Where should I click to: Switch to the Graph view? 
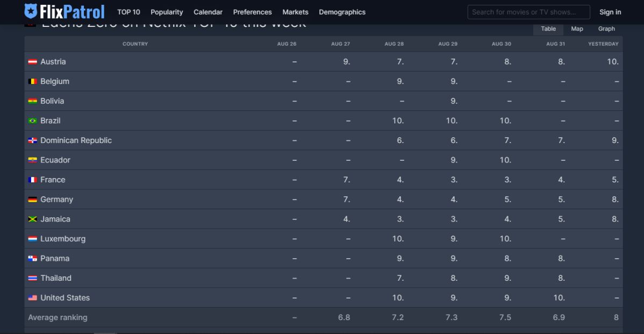606,29
